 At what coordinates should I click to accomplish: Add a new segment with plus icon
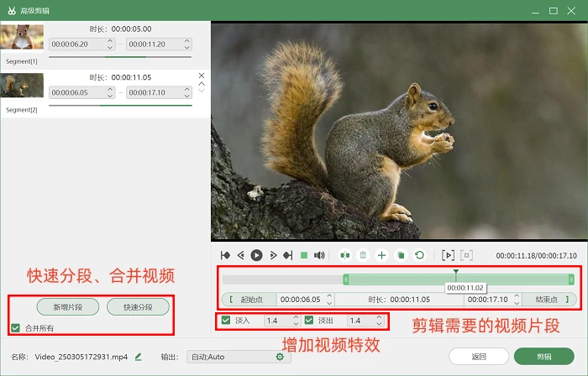click(381, 255)
